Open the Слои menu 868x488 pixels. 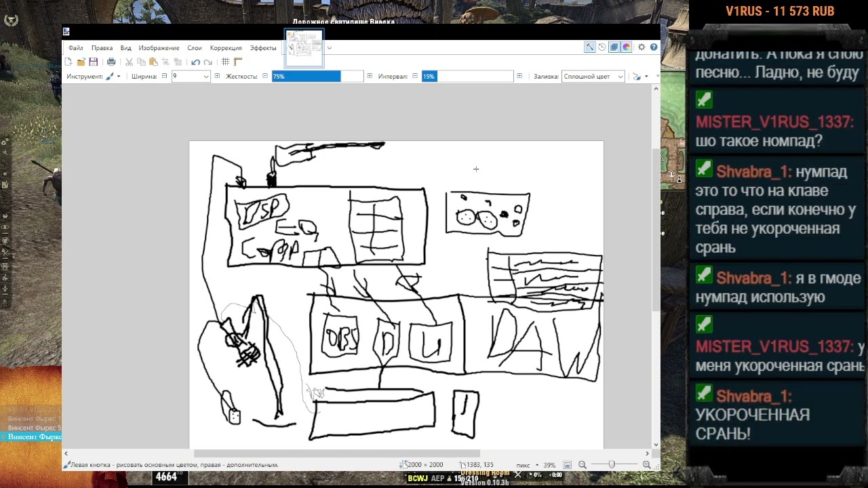point(195,48)
